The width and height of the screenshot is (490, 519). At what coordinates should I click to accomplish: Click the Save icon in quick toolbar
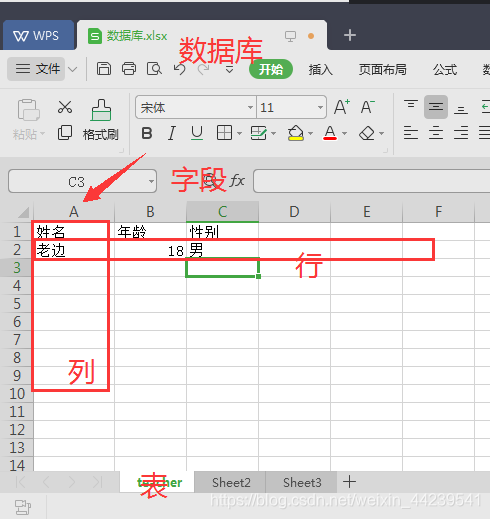(104, 69)
